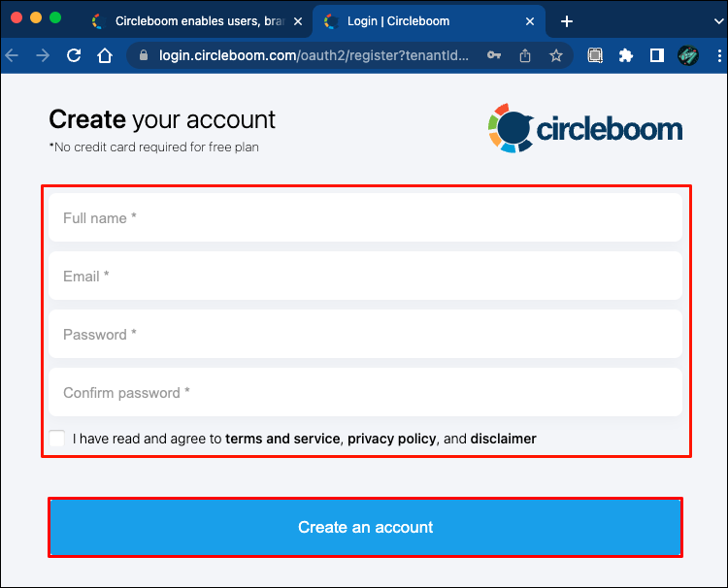This screenshot has width=728, height=588.
Task: Click the browser back arrow
Action: pos(12,56)
